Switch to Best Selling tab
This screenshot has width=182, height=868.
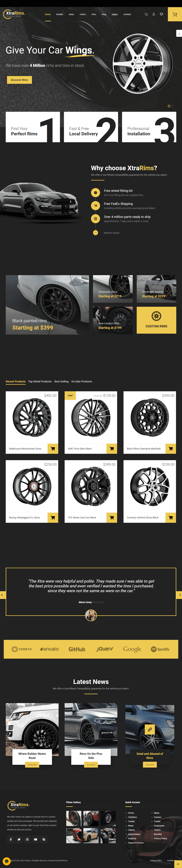(61, 381)
